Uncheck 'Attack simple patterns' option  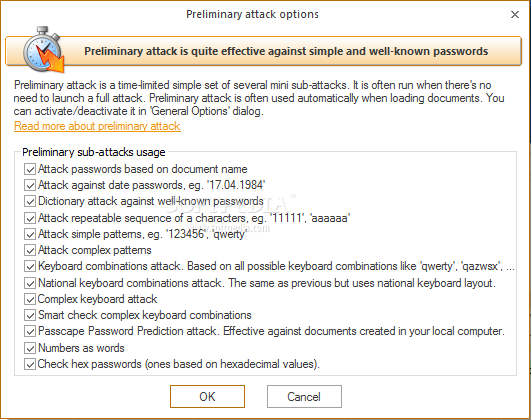click(30, 234)
